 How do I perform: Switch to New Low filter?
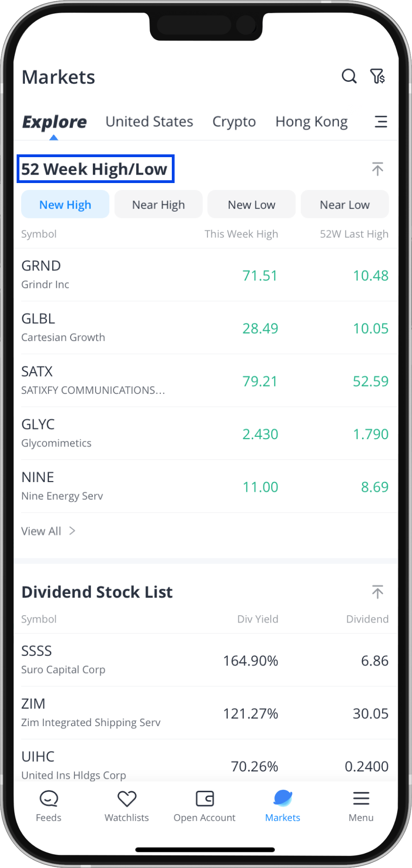(251, 205)
